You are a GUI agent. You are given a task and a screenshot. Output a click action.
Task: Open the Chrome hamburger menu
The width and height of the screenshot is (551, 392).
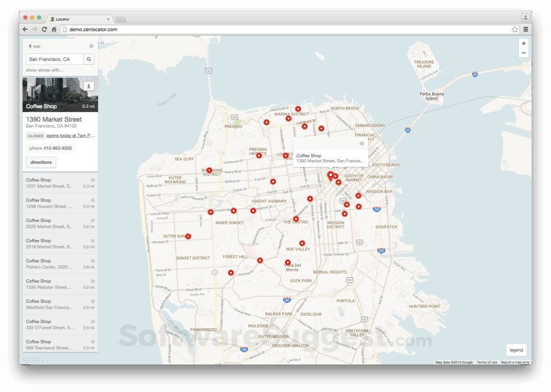526,29
